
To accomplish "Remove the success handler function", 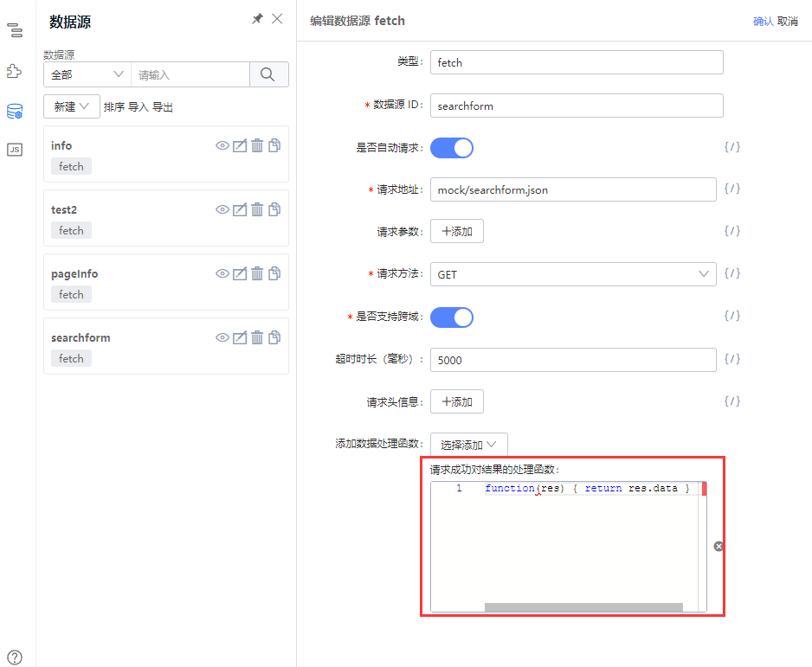I will pos(719,547).
